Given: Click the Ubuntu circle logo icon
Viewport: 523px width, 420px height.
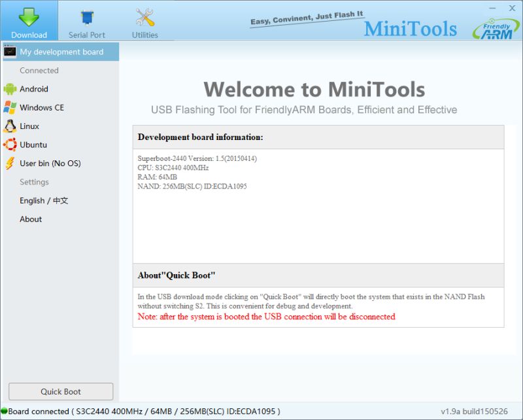Looking at the screenshot, I should pos(10,145).
